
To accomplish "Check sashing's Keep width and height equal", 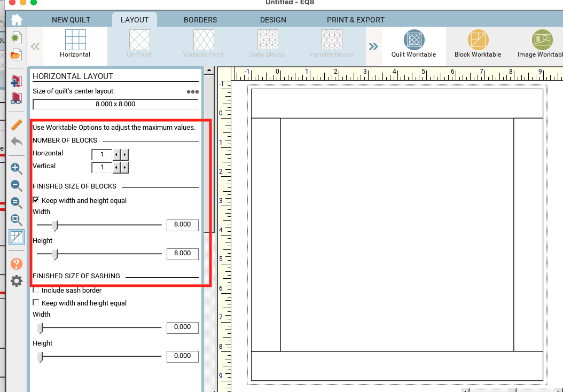I will tap(36, 303).
